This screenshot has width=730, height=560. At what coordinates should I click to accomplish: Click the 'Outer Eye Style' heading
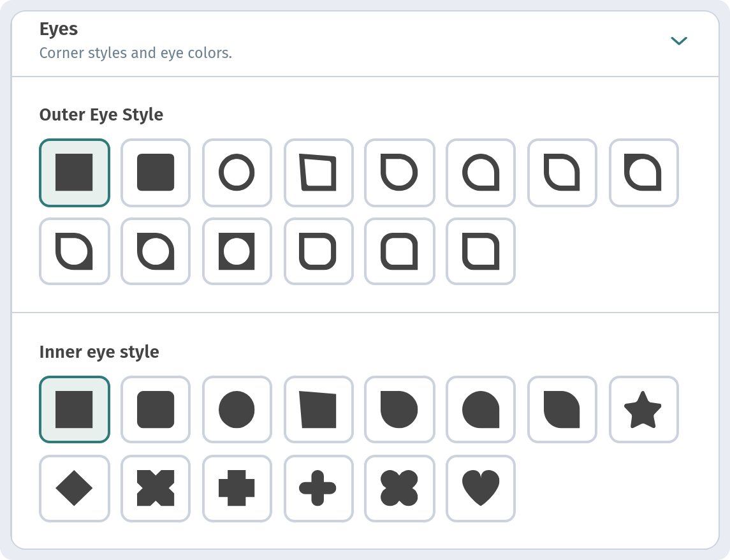101,115
